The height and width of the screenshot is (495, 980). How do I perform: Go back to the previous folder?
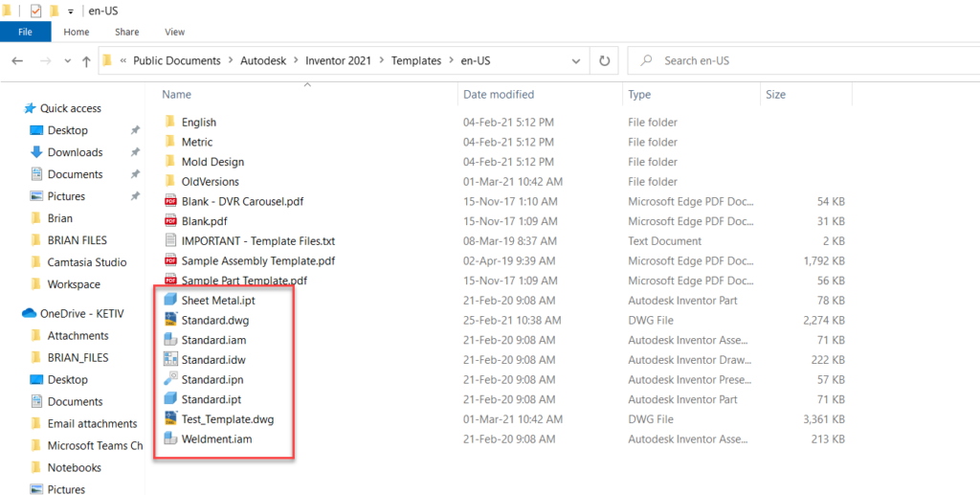point(17,60)
